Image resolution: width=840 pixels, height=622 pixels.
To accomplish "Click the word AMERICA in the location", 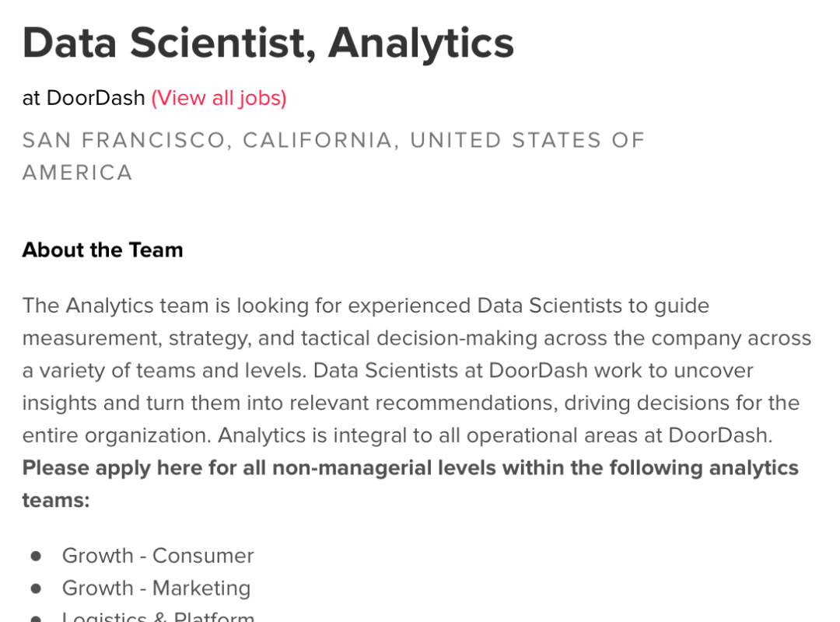I will pyautogui.click(x=77, y=173).
